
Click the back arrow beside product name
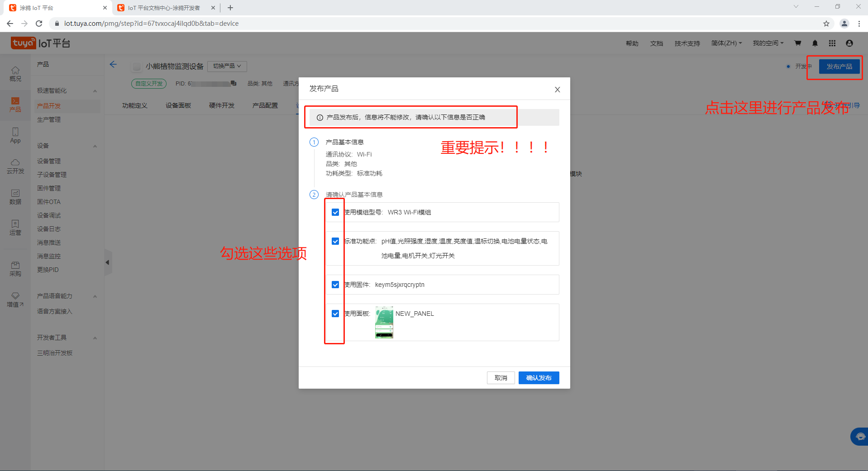[113, 65]
